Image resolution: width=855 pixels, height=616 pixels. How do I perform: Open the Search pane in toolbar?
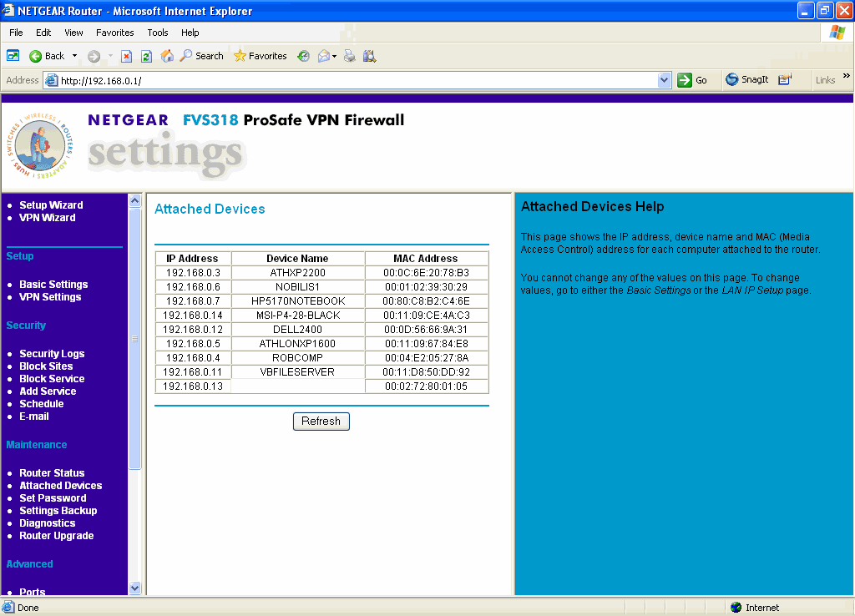click(x=202, y=56)
